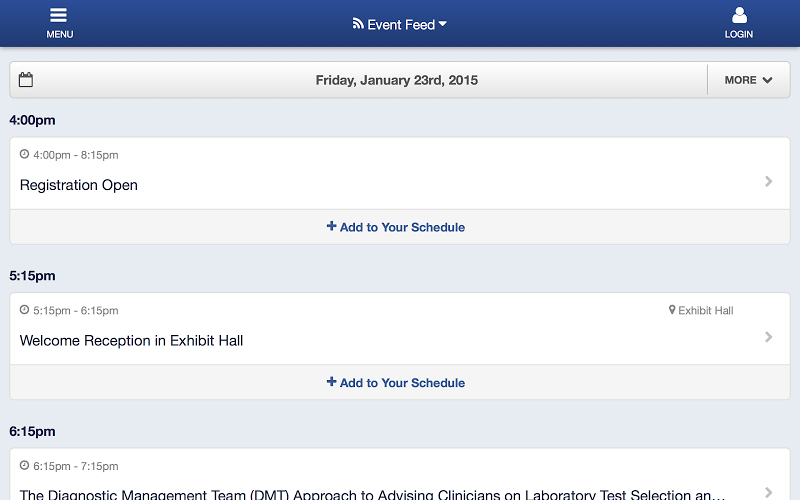800x500 pixels.
Task: Open the hamburger MENU icon
Action: [x=59, y=15]
